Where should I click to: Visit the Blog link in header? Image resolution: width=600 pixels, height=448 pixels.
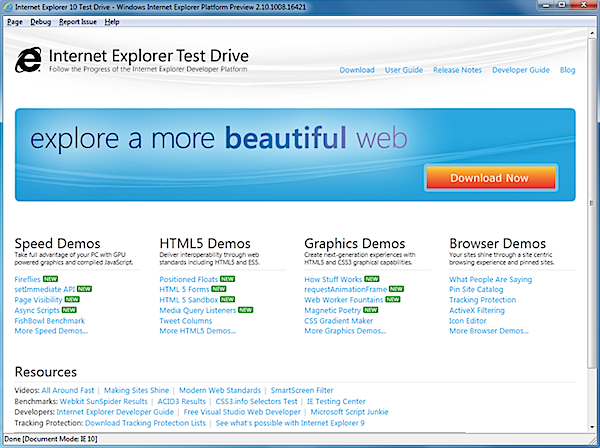[x=568, y=70]
